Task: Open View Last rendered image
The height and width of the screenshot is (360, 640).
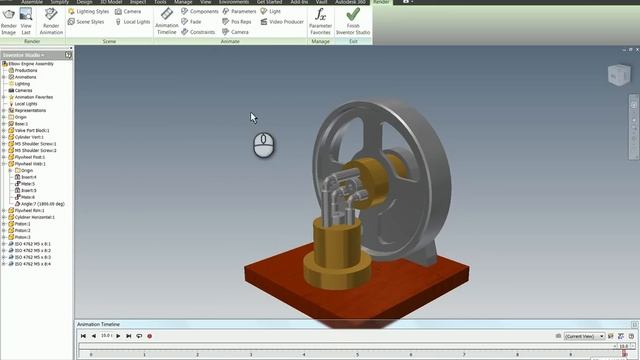Action: coord(26,21)
